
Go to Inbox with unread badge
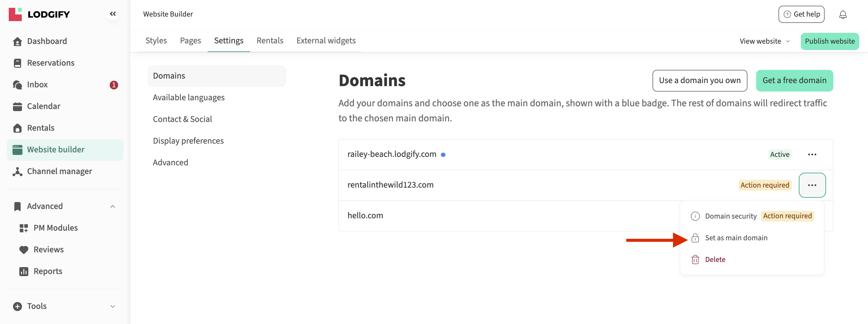tap(37, 85)
